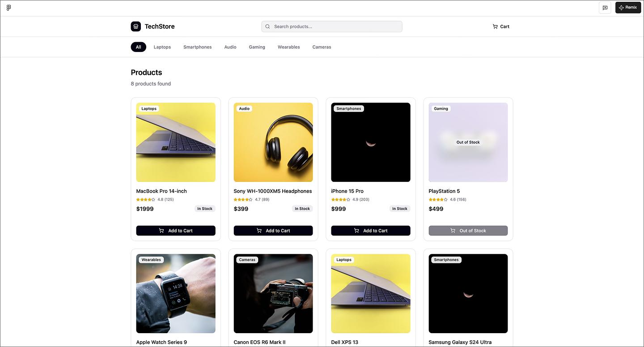
Task: Click the Figma logo icon
Action: 8,8
